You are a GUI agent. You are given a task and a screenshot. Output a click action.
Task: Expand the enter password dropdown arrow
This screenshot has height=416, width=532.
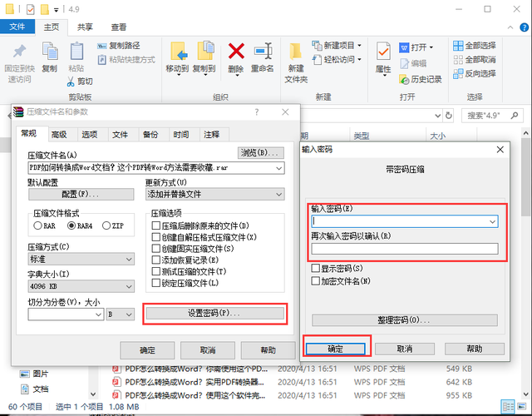point(493,222)
